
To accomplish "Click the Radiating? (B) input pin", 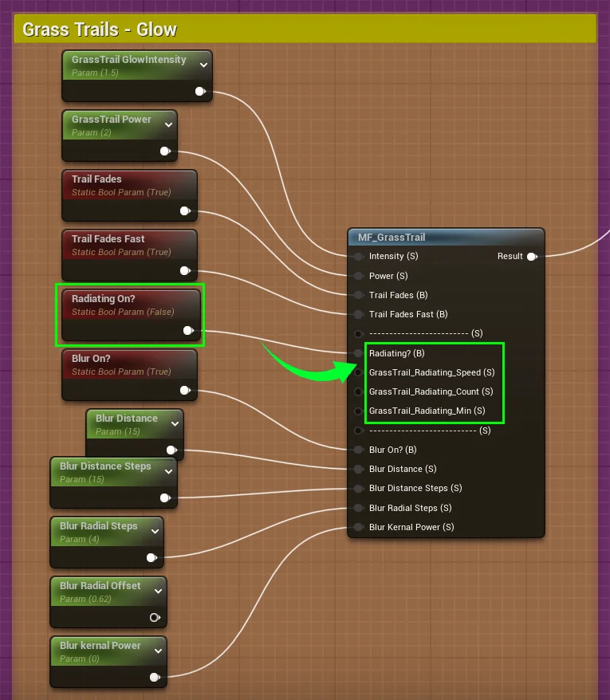I will coord(359,353).
